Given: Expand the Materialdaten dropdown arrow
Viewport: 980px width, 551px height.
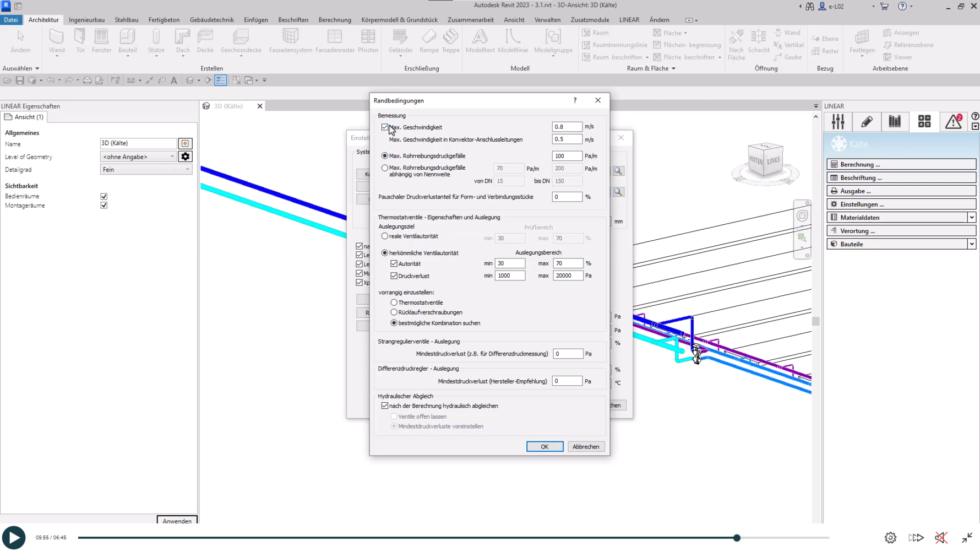Looking at the screenshot, I should tap(971, 218).
